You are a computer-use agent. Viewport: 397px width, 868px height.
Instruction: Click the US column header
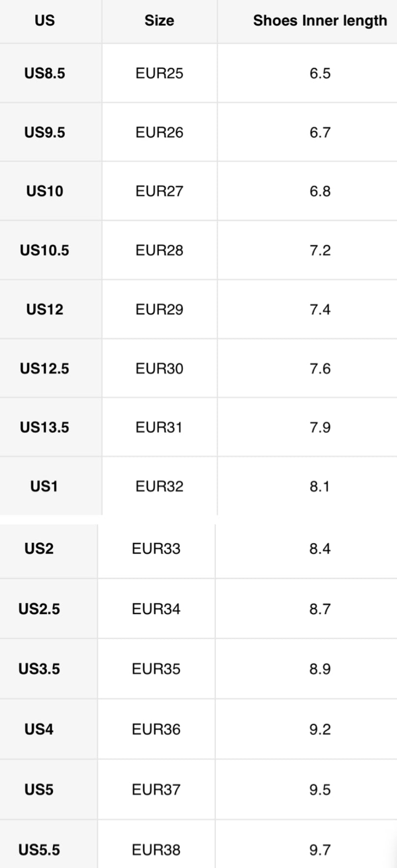point(45,21)
